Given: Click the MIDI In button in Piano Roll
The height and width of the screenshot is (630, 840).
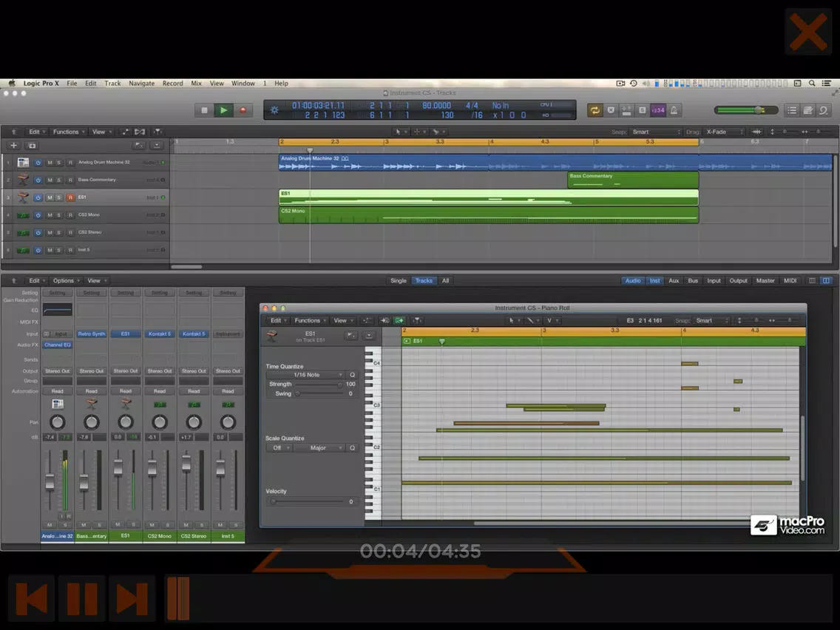Looking at the screenshot, I should [384, 320].
